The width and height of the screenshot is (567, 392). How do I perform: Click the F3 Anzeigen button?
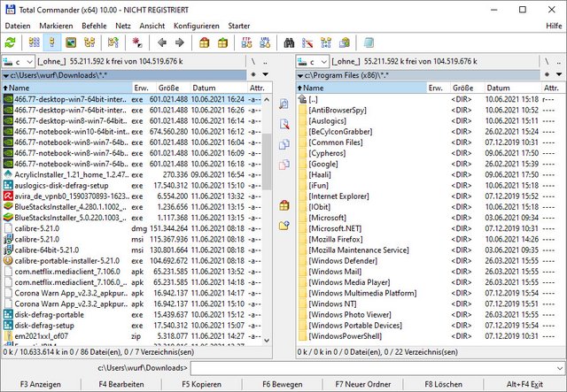(41, 384)
